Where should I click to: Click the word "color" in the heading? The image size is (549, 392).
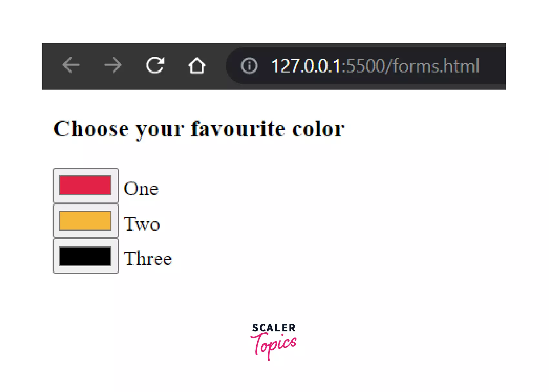point(319,129)
